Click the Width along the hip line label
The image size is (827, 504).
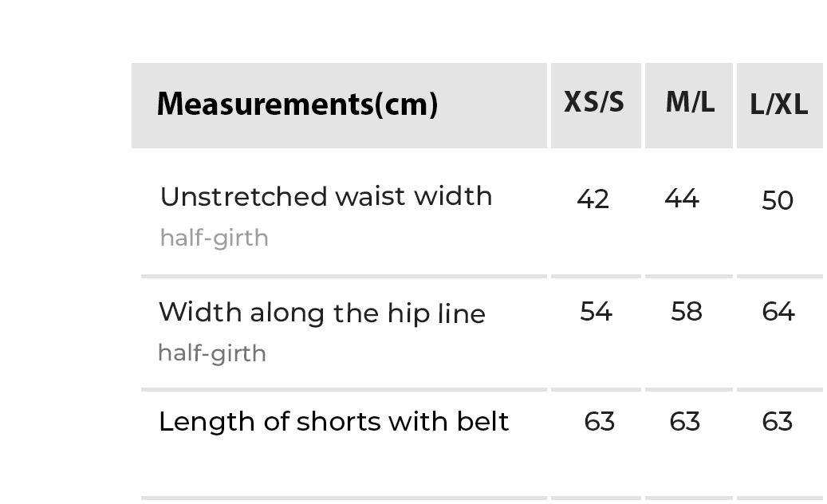tap(322, 313)
